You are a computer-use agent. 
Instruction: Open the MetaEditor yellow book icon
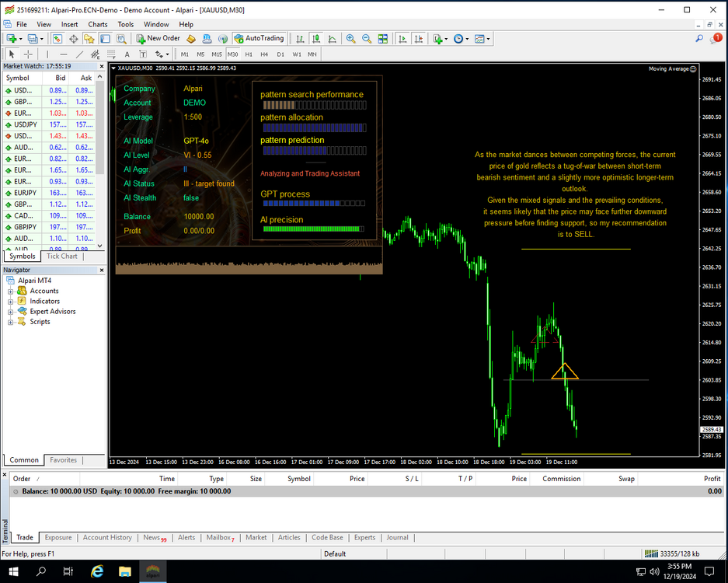[191, 39]
